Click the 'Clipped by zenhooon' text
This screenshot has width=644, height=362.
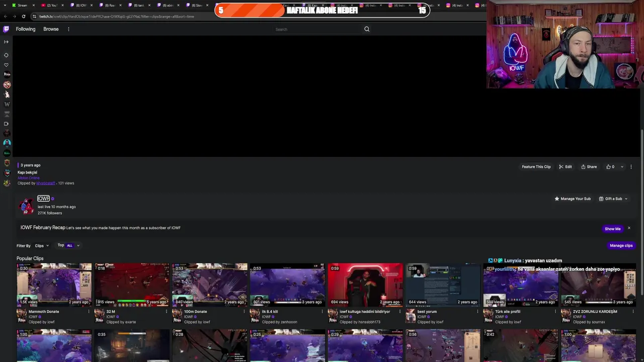279,322
